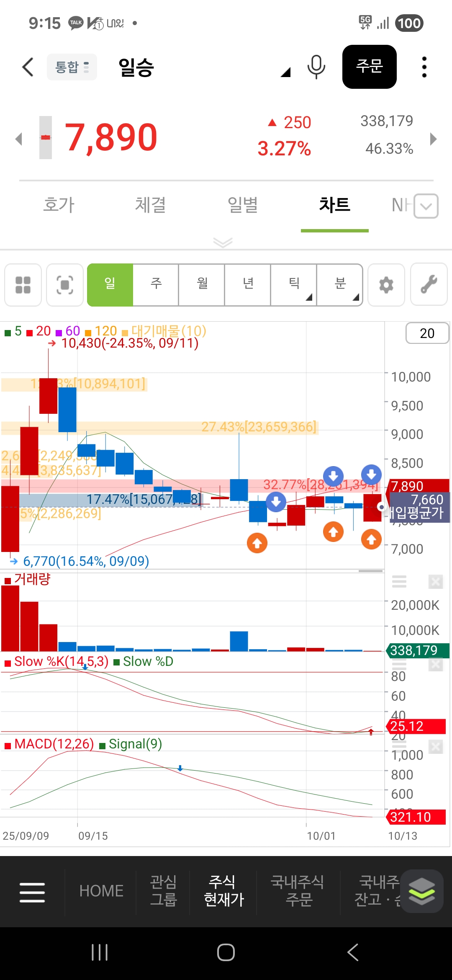Viewport: 452px width, 980px height.
Task: Expand the 분 minute interval dropdown
Action: (340, 285)
